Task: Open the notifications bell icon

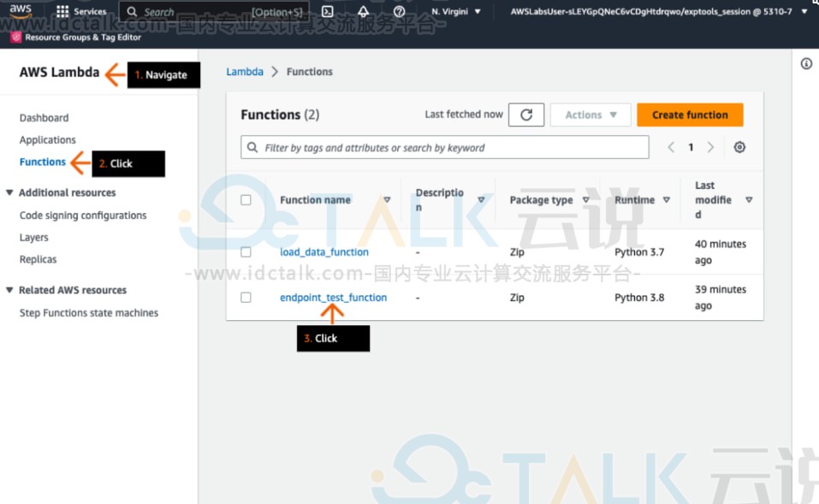Action: click(x=364, y=11)
